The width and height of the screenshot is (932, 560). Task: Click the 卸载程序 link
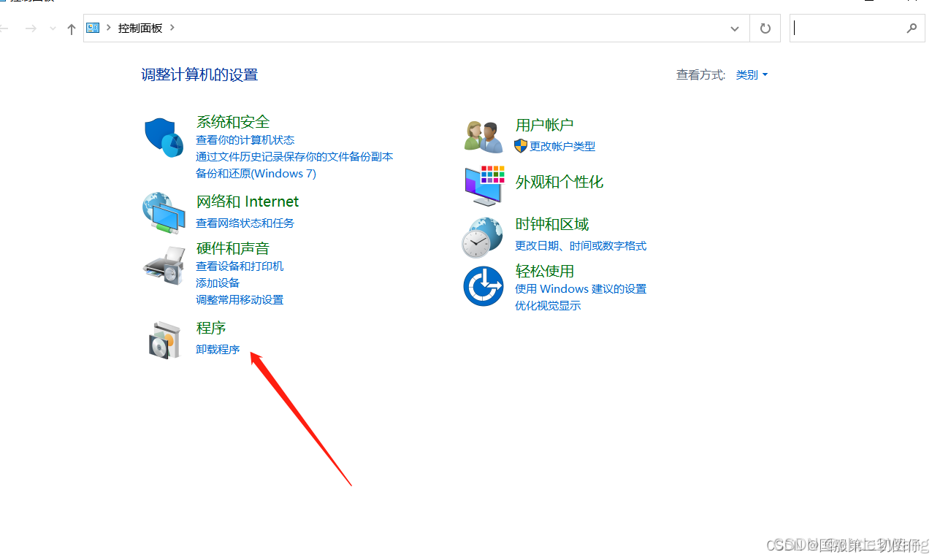click(218, 349)
